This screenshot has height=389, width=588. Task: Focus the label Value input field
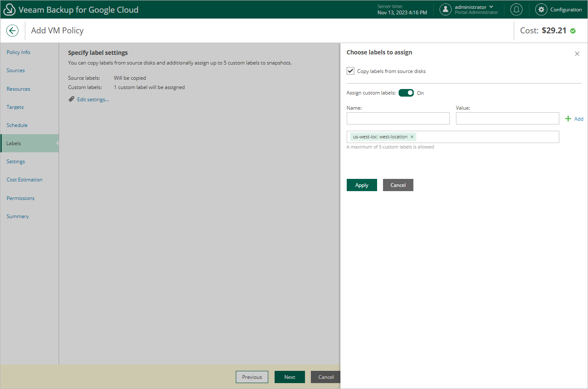click(507, 118)
